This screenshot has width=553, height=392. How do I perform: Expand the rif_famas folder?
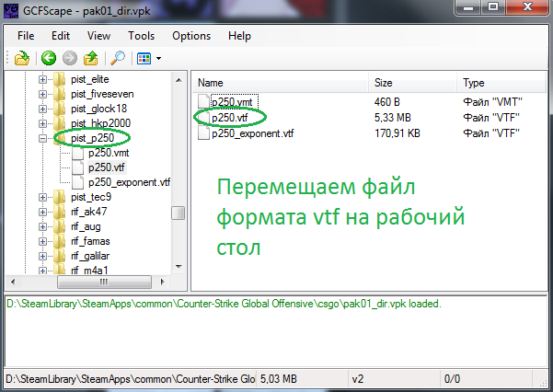(x=42, y=241)
